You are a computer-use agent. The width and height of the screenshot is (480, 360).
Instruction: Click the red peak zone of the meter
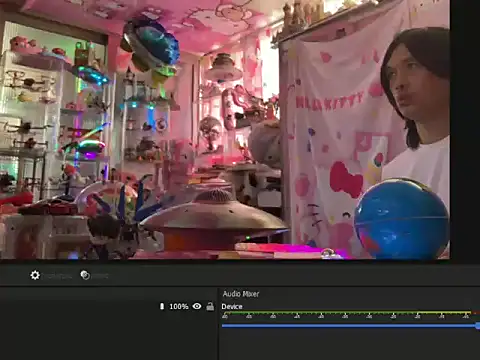coord(476,313)
